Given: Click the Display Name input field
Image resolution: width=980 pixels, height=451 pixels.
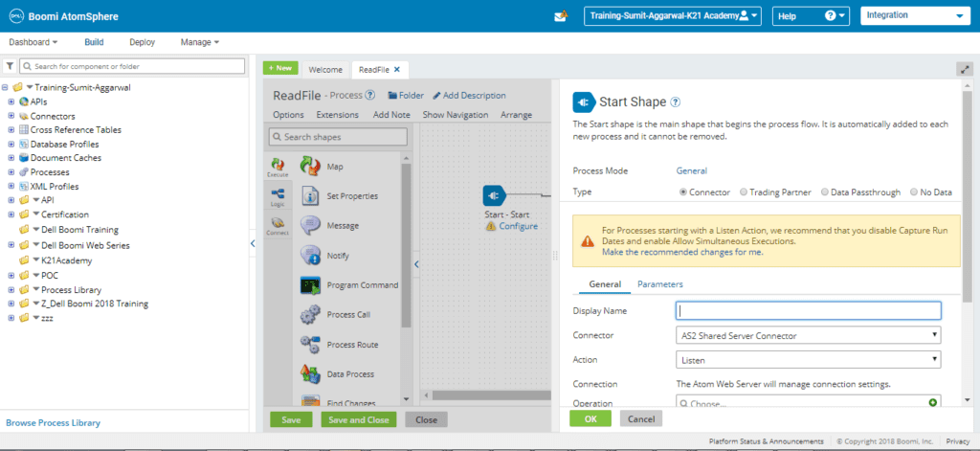Looking at the screenshot, I should tap(809, 311).
